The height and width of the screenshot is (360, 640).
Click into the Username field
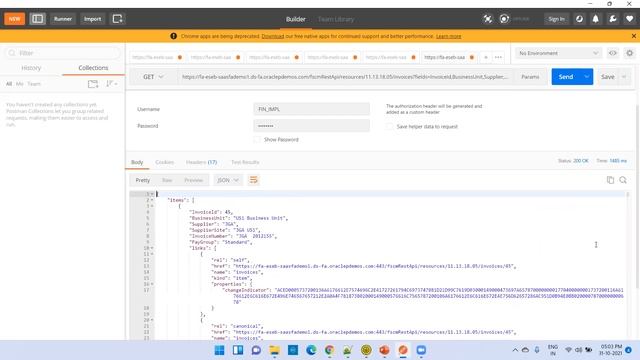tap(311, 109)
